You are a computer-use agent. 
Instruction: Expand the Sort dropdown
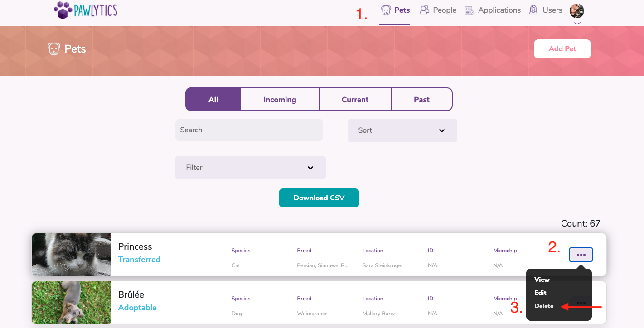pos(402,130)
